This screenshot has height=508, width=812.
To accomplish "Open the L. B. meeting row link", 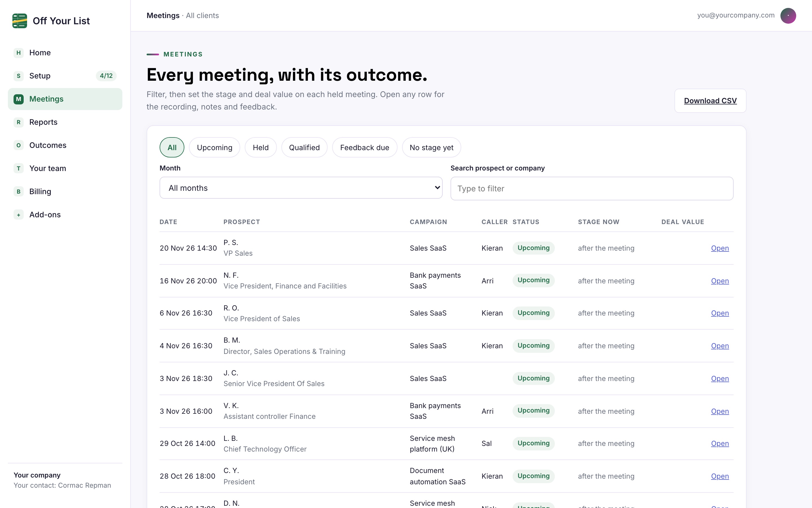I will [720, 443].
